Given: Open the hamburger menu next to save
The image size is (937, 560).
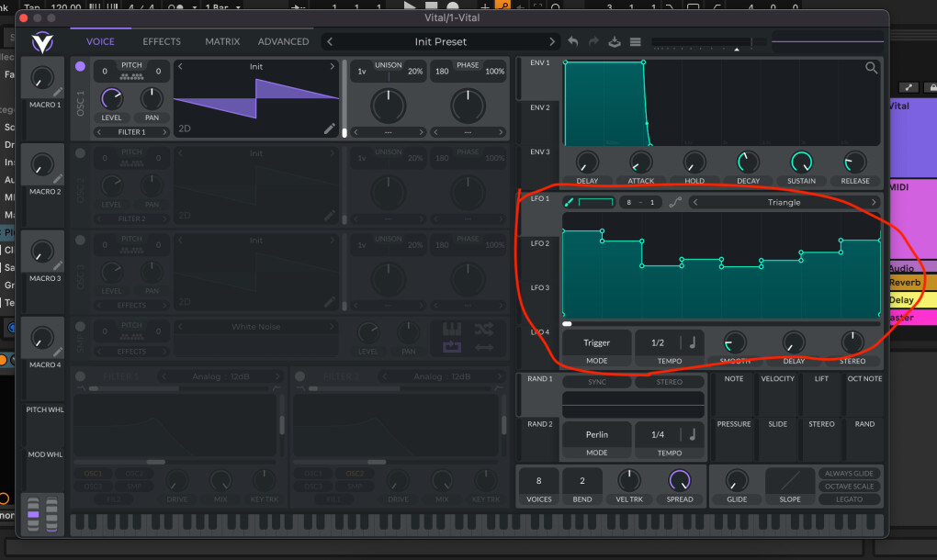Looking at the screenshot, I should (x=635, y=42).
